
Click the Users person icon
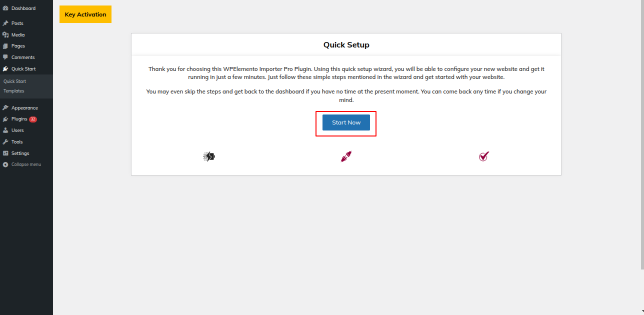point(5,130)
